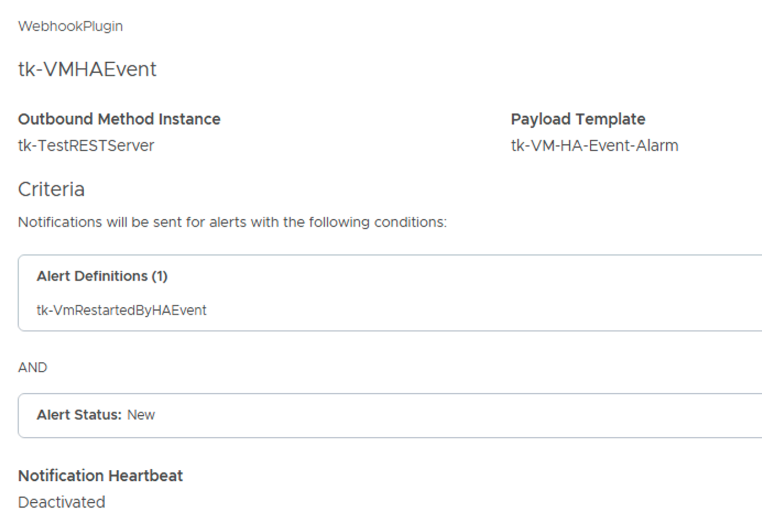This screenshot has height=532, width=762.
Task: Select the New alert status value
Action: [141, 415]
